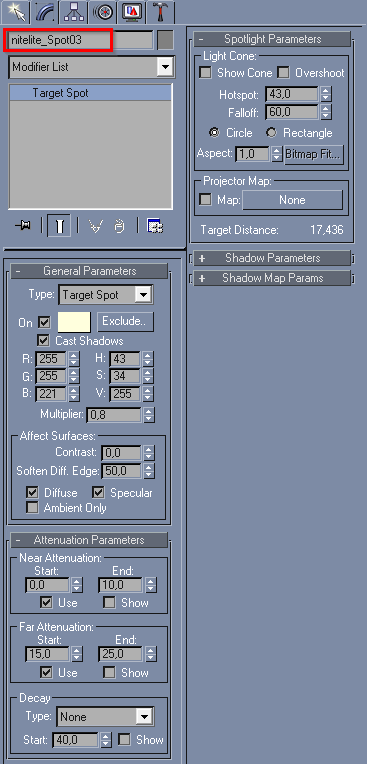Toggle Cast Shadows checkbox
Image resolution: width=367 pixels, height=764 pixels.
[44, 341]
